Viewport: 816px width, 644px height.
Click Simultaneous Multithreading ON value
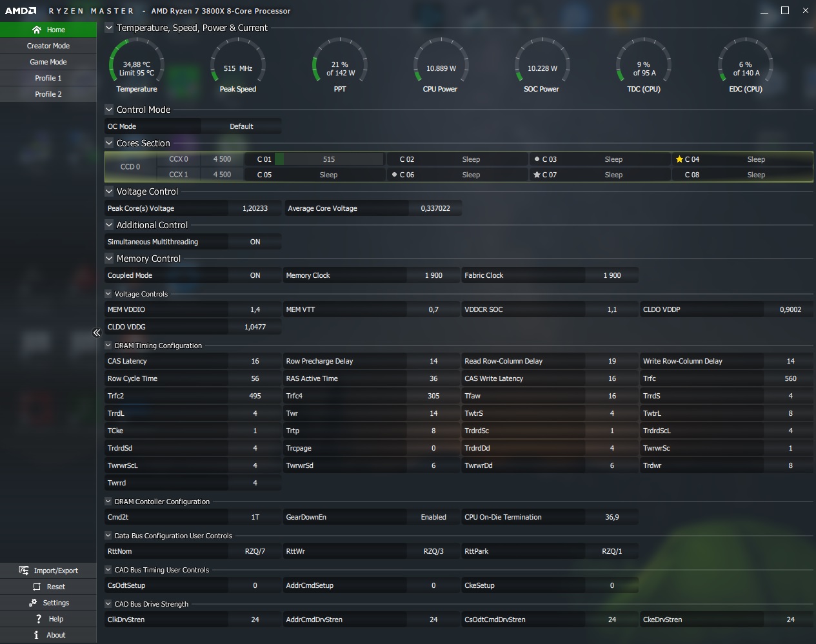tap(255, 242)
